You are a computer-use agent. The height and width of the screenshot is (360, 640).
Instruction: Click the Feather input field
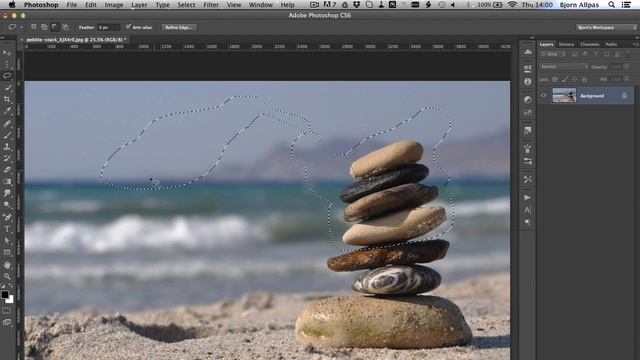(109, 27)
